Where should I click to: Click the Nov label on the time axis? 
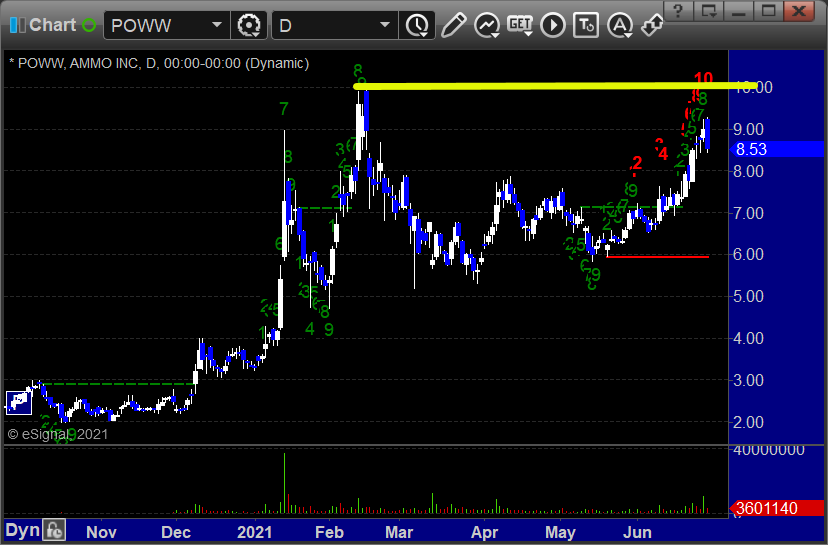[101, 532]
